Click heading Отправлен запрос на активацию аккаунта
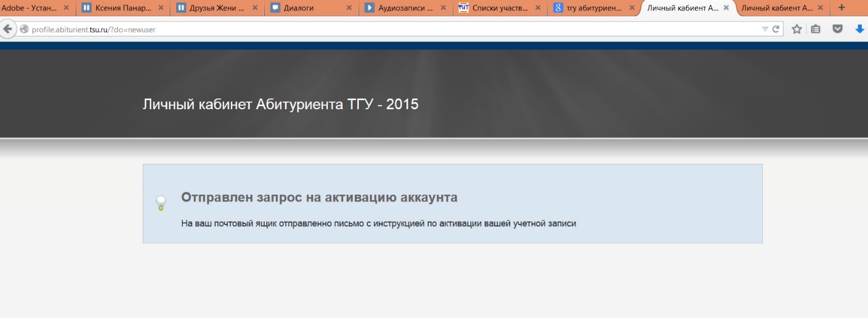This screenshot has width=868, height=318. 320,197
